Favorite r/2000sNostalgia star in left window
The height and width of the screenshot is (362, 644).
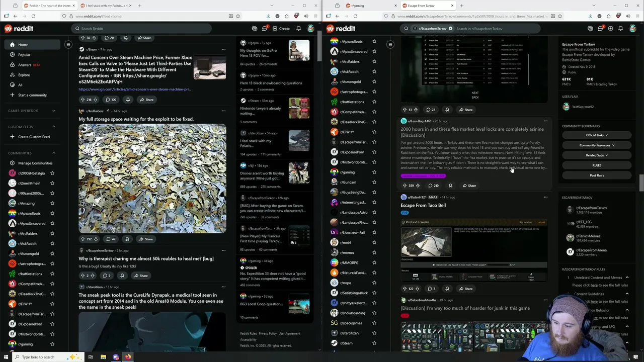point(52,173)
